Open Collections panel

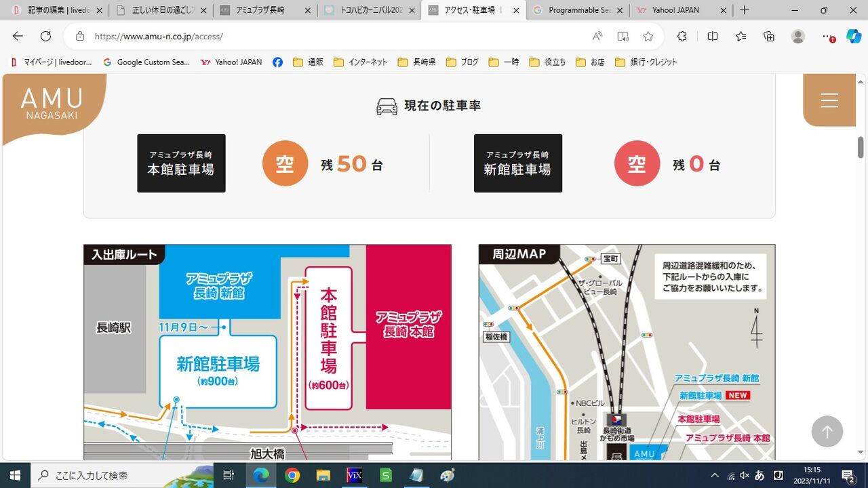click(769, 37)
